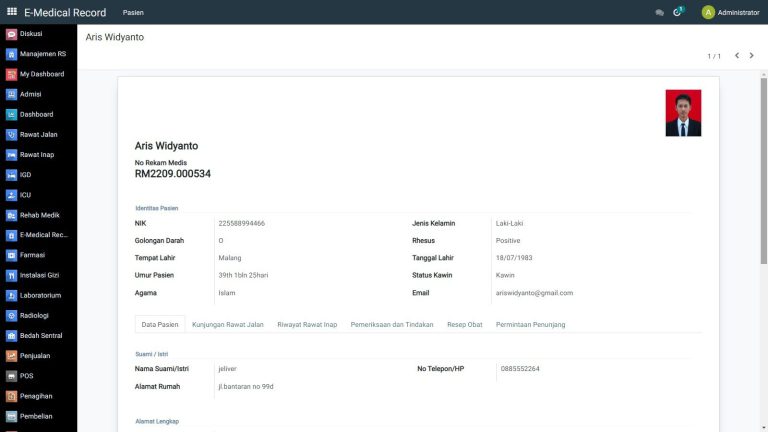Click Status Kawin value Kawin

coord(505,275)
